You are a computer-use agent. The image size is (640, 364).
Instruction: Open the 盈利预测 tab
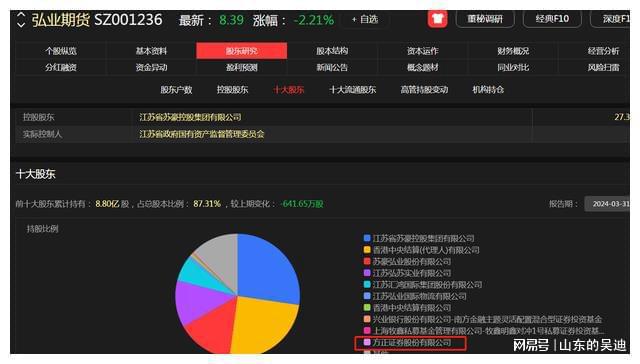[x=242, y=67]
